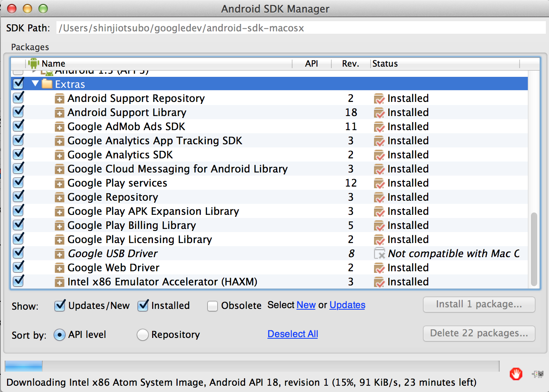Click installed status icon for Google Play services
This screenshot has height=392, width=549.
[379, 183]
